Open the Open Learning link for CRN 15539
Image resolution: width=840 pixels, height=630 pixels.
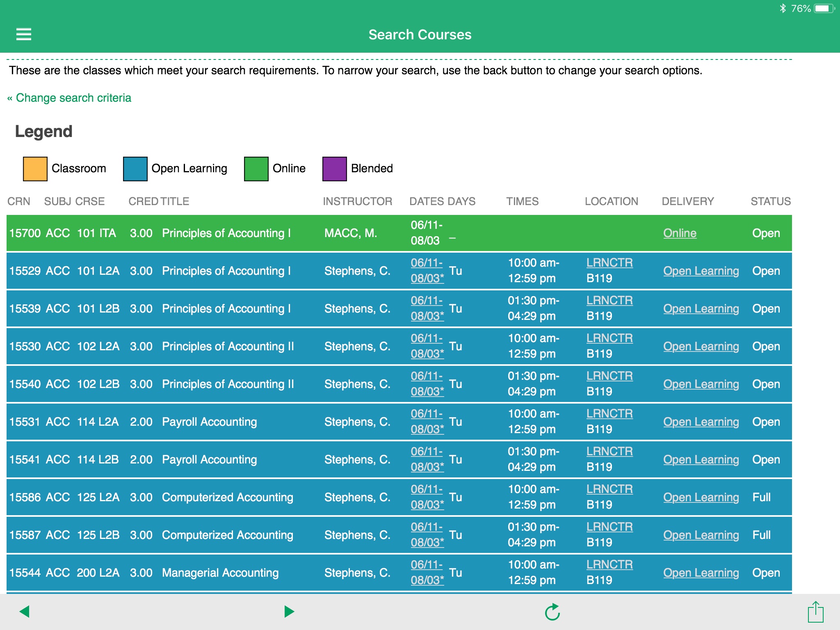701,308
